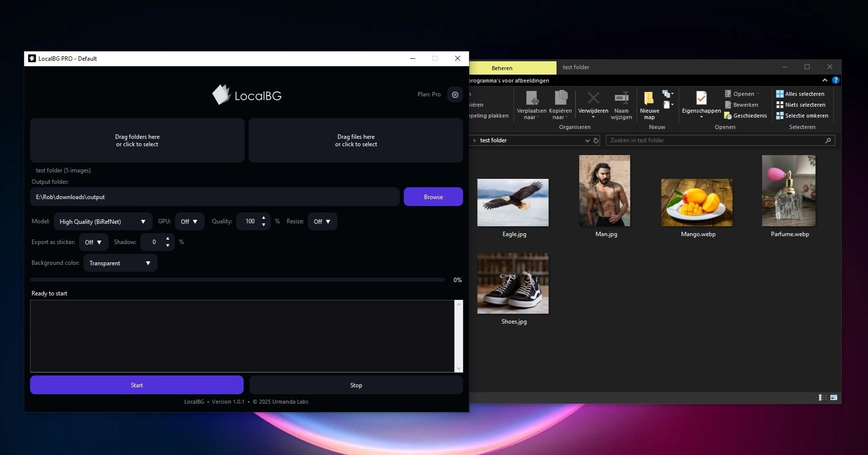Image resolution: width=868 pixels, height=455 pixels.
Task: Click the 'Stop' button
Action: tap(356, 385)
